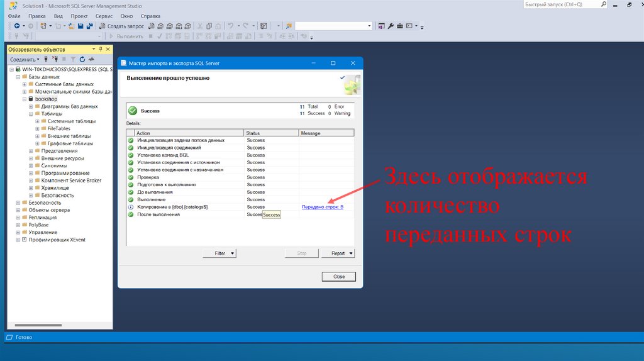
Task: Pin the Обозреватель объектов panel
Action: click(x=101, y=49)
